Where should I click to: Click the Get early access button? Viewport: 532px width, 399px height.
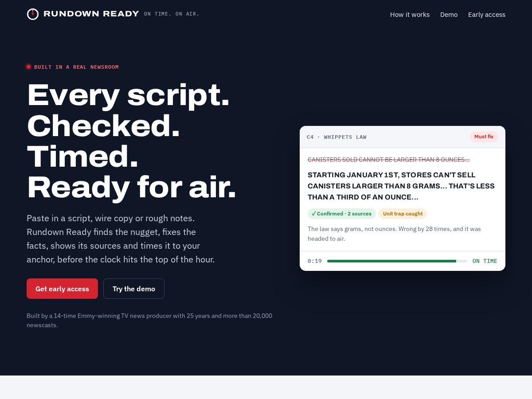click(x=62, y=289)
